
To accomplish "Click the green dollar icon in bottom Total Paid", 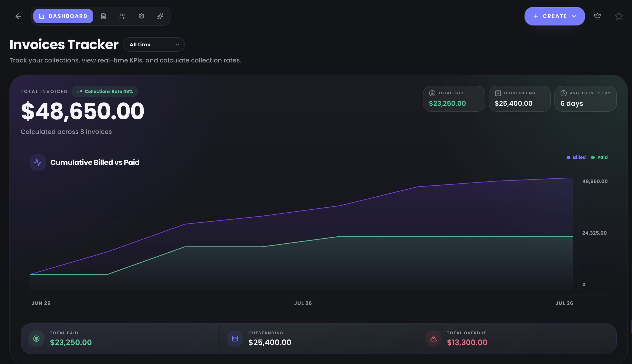I will pos(36,339).
